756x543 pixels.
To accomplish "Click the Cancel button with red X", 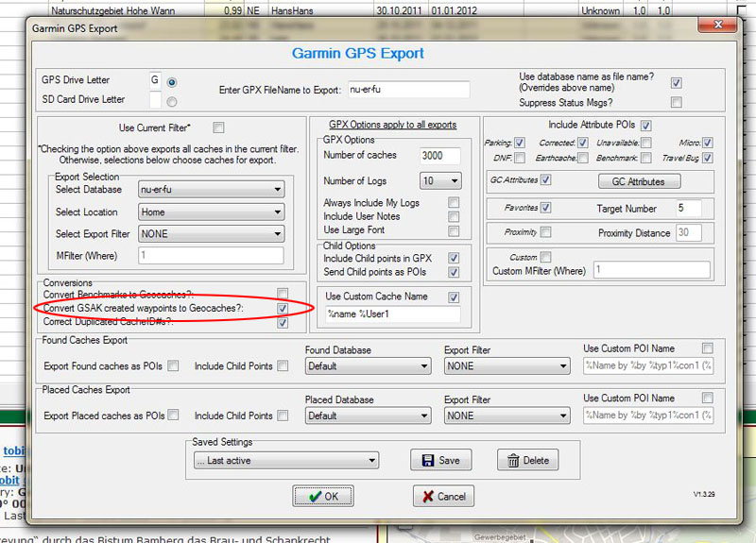I will [443, 497].
